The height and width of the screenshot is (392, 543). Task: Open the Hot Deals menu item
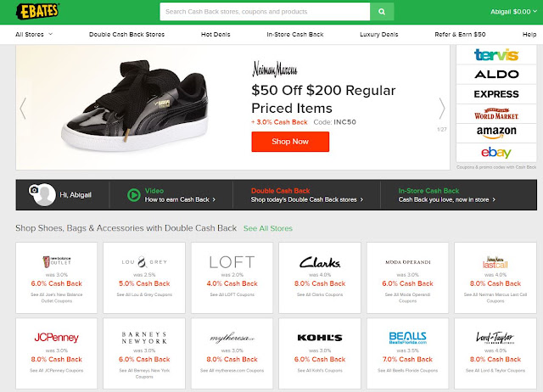click(x=216, y=34)
